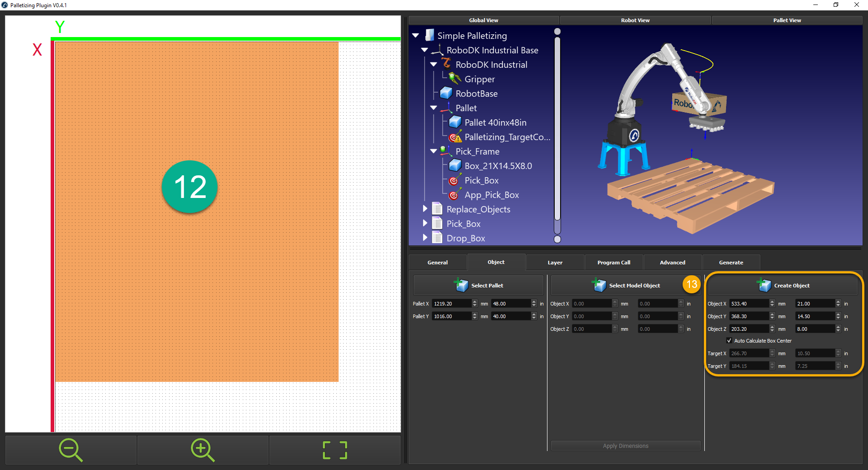Select the RoboDK Industrial robot icon
The width and height of the screenshot is (868, 470).
(446, 64)
